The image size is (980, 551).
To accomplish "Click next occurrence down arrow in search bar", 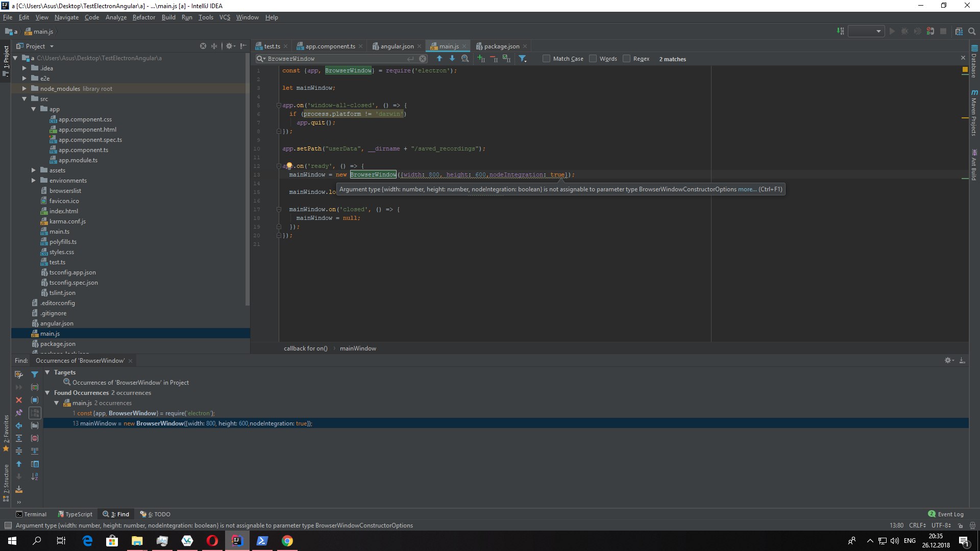I will point(452,59).
